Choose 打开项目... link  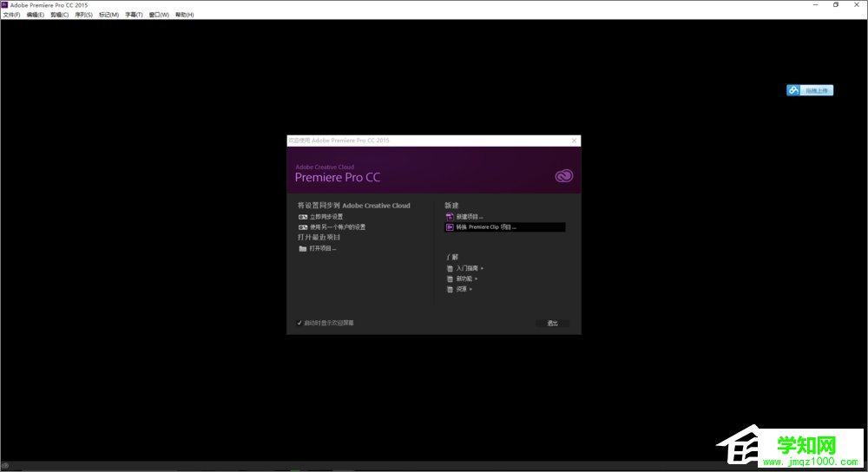[323, 249]
